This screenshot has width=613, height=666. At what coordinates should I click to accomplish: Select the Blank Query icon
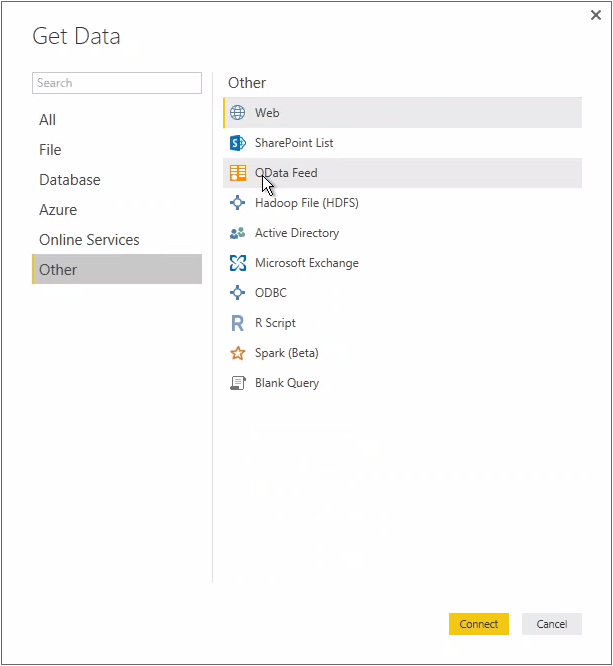[237, 383]
